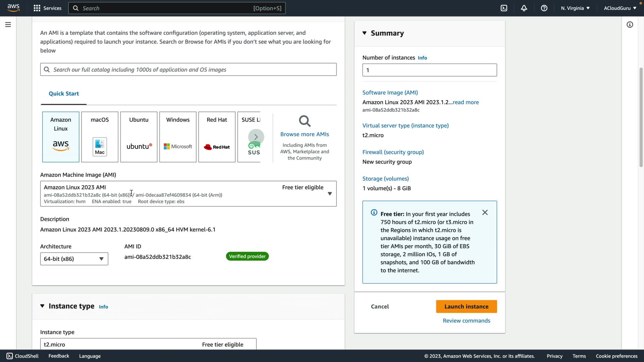Select the Windows AMI tile
Image resolution: width=644 pixels, height=362 pixels.
pos(178,137)
